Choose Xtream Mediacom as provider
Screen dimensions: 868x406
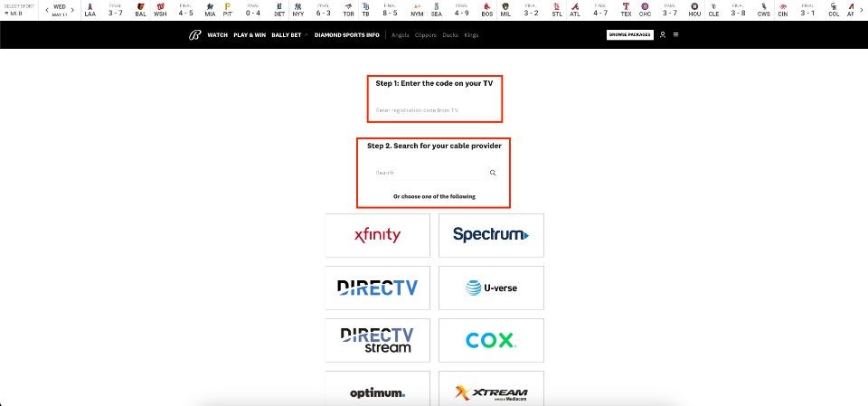coord(491,389)
